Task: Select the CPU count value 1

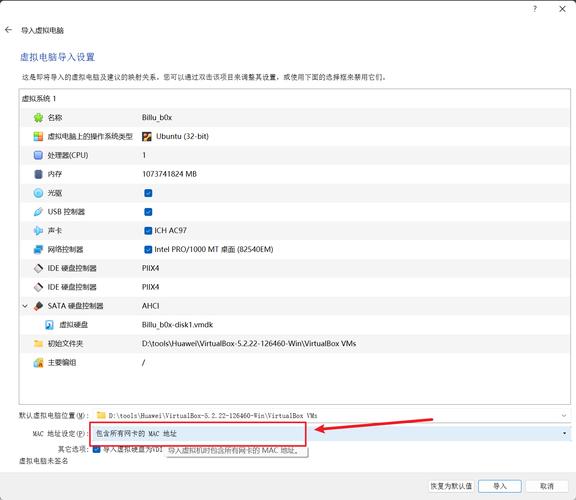Action: click(x=144, y=155)
